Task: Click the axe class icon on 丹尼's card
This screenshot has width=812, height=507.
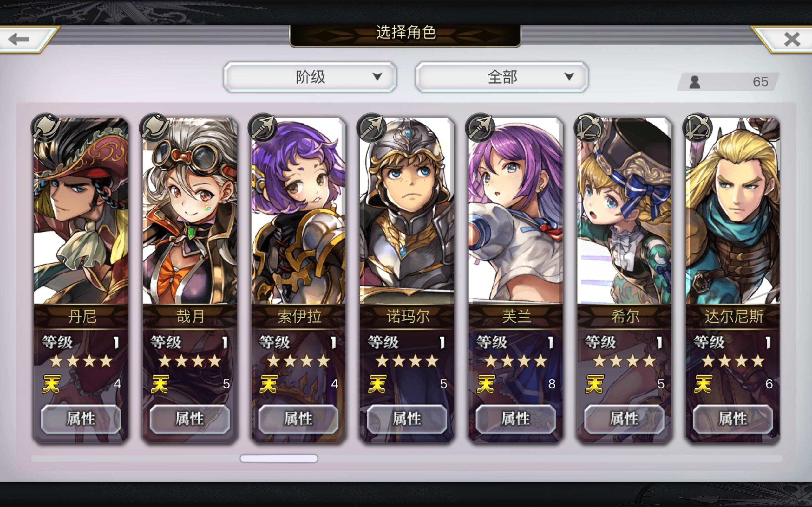Action: point(45,127)
